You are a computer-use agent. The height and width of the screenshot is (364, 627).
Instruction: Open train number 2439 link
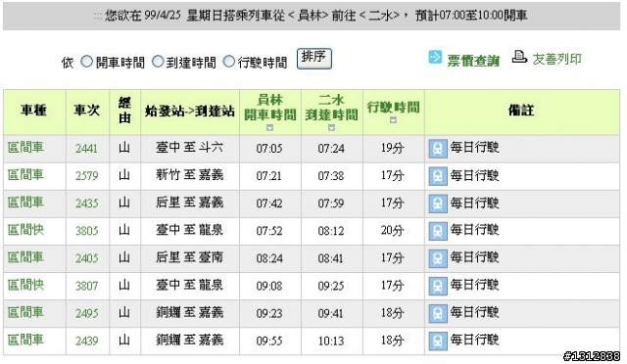(x=87, y=341)
